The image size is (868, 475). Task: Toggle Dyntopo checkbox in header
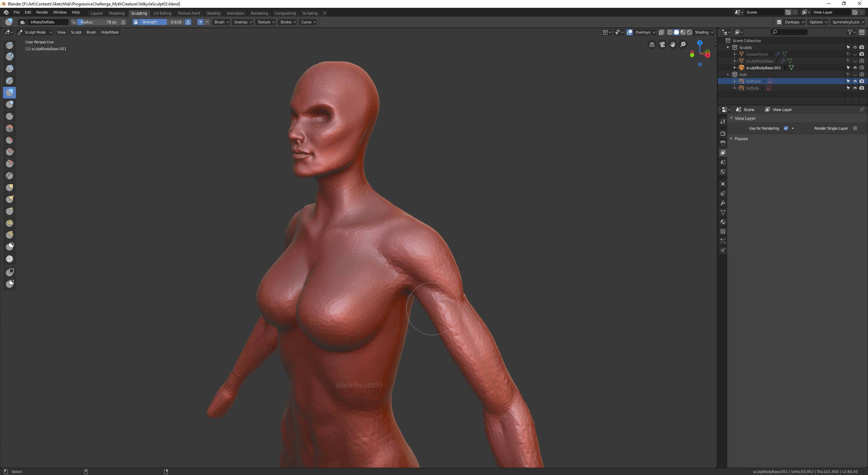[x=779, y=22]
